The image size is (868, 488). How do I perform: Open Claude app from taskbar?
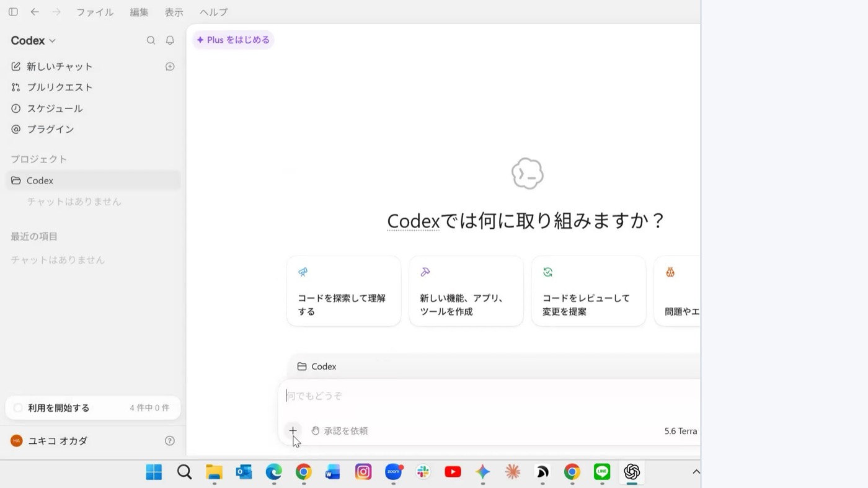512,472
